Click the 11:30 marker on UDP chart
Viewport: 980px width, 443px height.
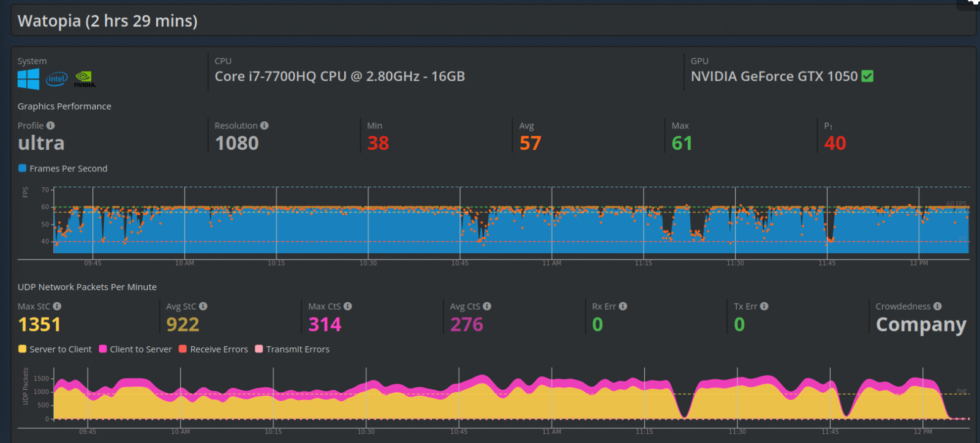(x=737, y=431)
